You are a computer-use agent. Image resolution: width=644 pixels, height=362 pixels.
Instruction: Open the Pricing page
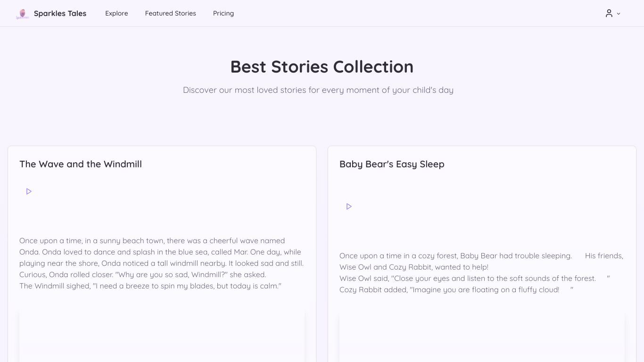click(x=223, y=13)
